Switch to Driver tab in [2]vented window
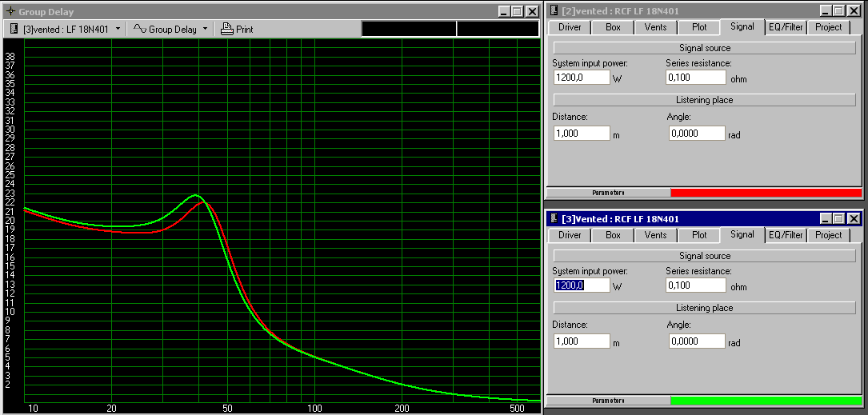 point(570,27)
